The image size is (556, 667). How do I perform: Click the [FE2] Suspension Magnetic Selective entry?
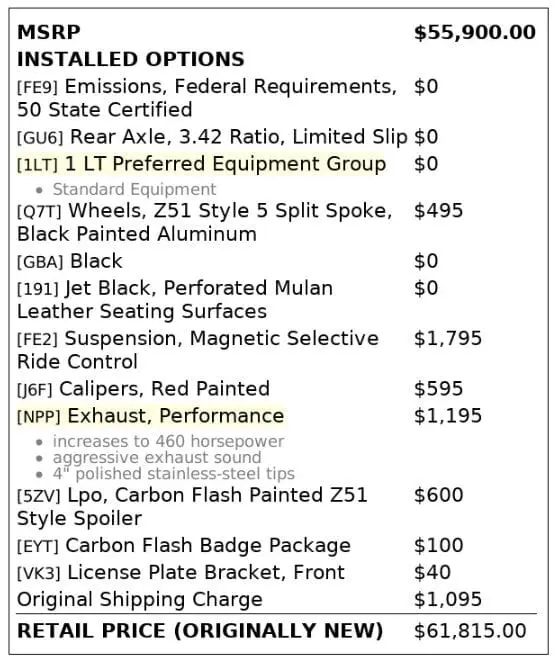(198, 350)
